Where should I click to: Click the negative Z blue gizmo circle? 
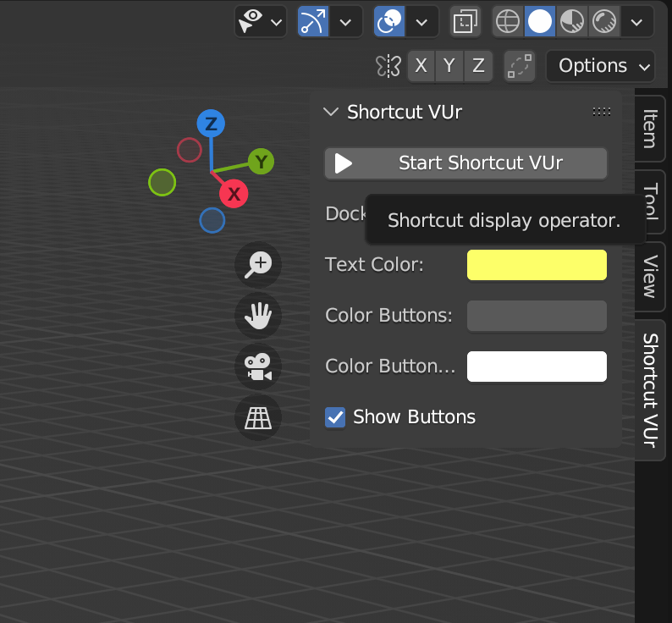212,220
